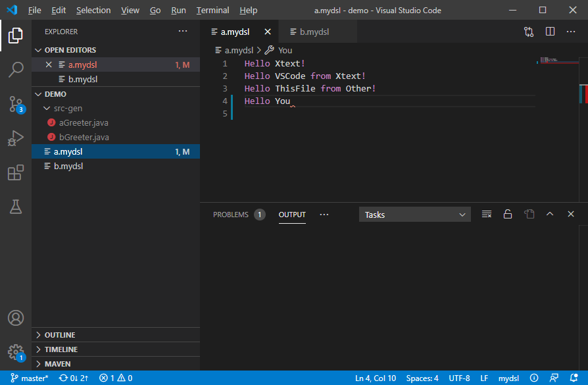Synchronize changes 0 down 2 up

[x=74, y=378]
